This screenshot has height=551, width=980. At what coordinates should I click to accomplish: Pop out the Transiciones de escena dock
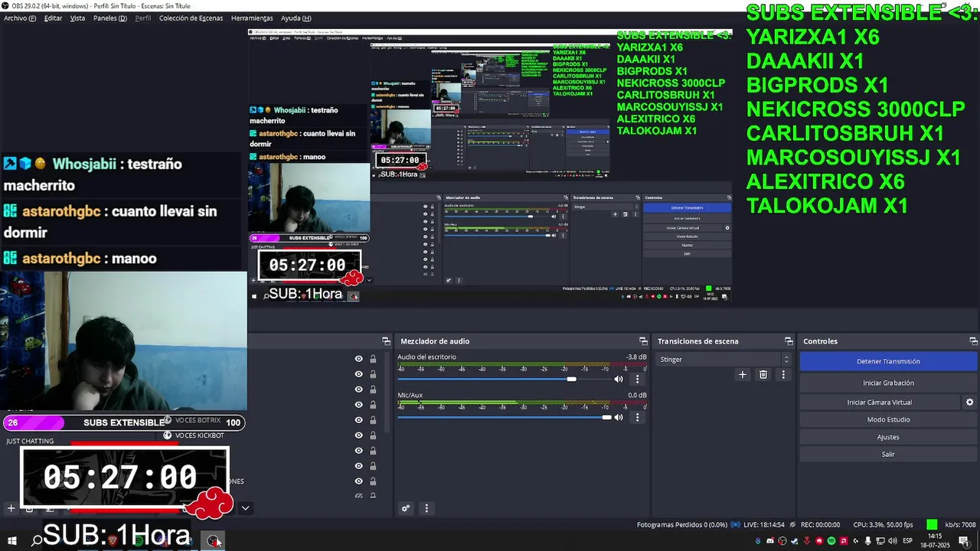coord(789,341)
